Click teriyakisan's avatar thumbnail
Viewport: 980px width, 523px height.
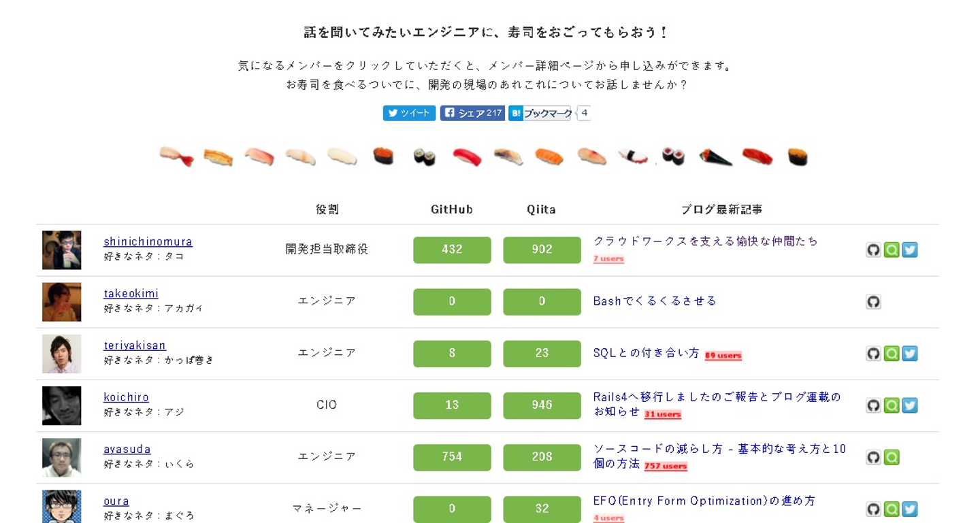click(x=62, y=354)
